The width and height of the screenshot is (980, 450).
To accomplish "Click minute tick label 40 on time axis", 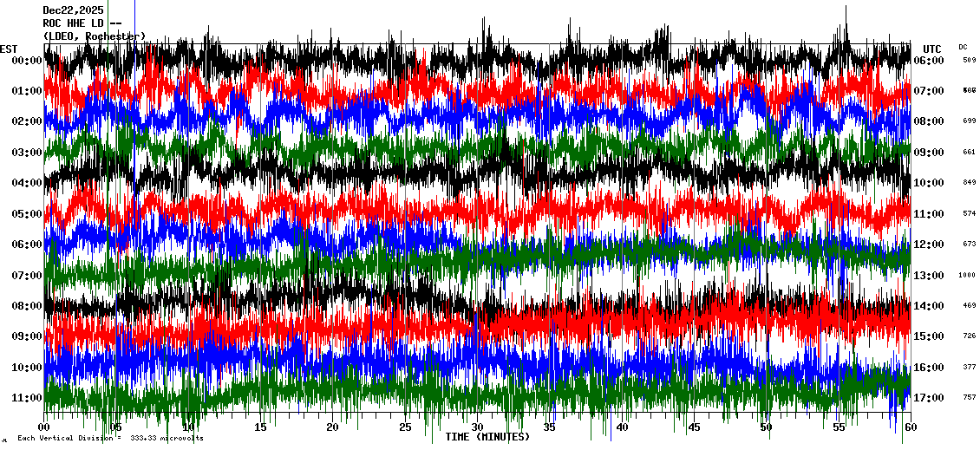I will tap(622, 427).
